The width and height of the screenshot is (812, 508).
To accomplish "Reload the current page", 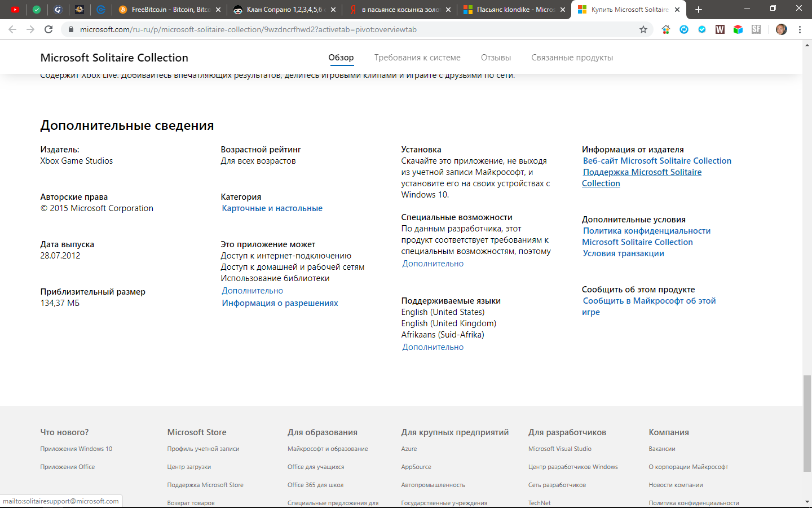I will click(x=48, y=29).
